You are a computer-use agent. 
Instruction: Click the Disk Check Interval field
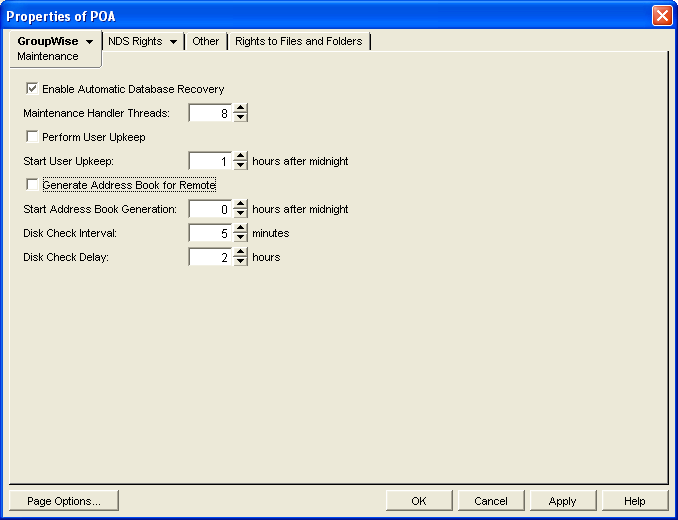point(211,233)
